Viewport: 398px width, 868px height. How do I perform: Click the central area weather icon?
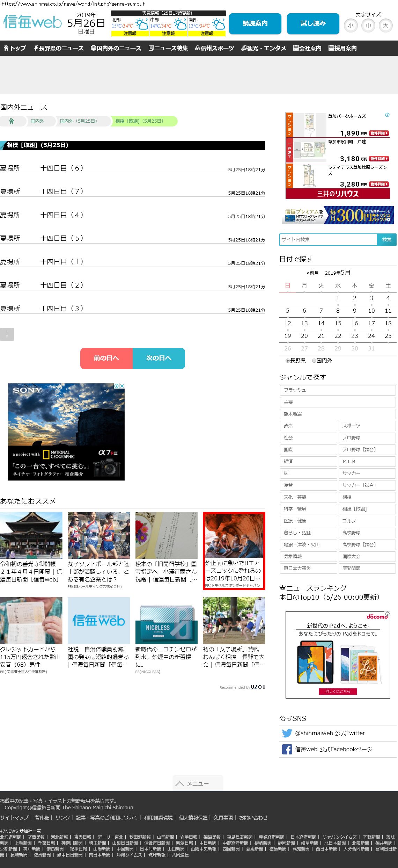(180, 24)
